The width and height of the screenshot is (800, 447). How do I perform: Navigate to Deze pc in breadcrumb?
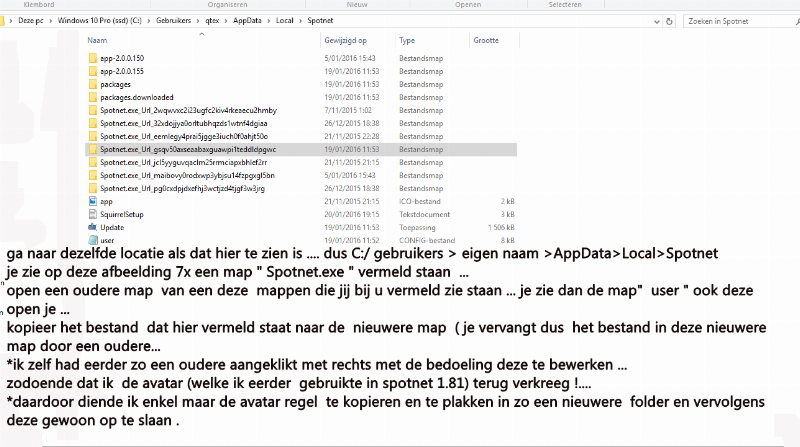click(31, 21)
